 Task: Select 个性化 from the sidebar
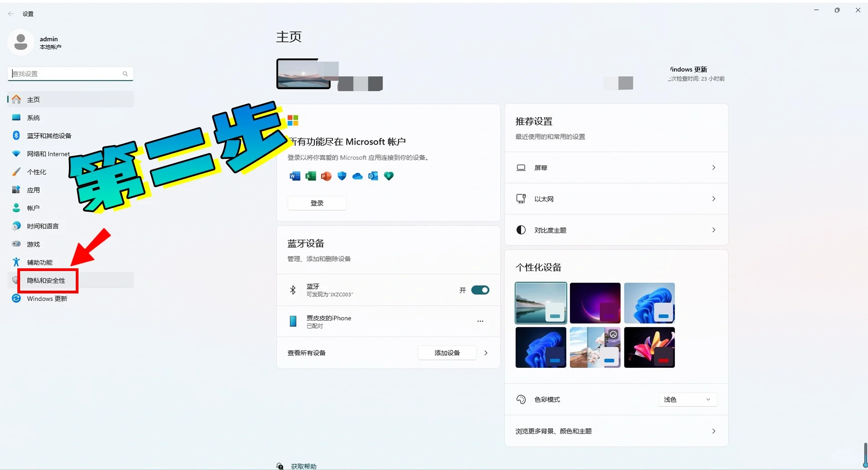tap(37, 172)
